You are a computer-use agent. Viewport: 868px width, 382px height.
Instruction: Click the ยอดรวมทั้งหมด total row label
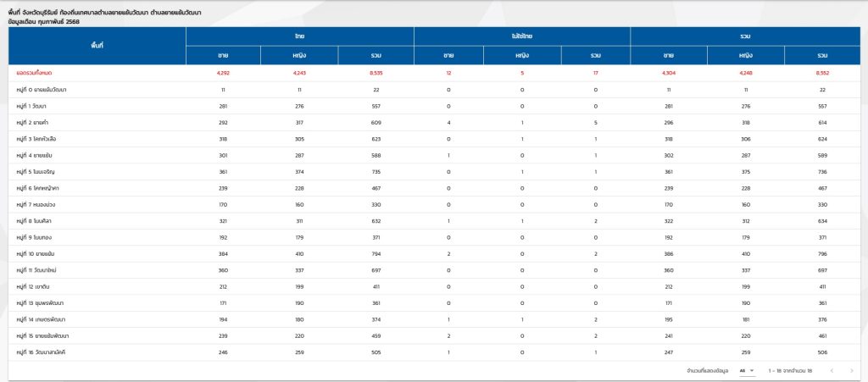pos(35,74)
